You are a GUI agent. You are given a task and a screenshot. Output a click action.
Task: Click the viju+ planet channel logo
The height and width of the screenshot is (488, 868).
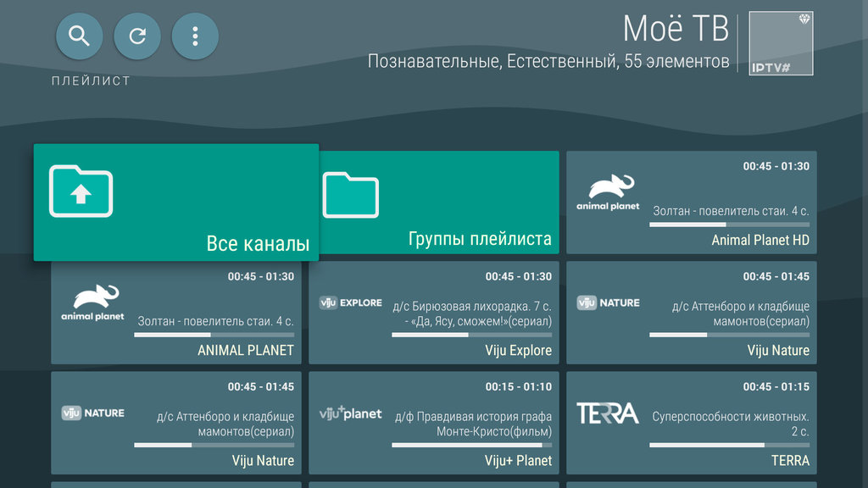click(351, 414)
